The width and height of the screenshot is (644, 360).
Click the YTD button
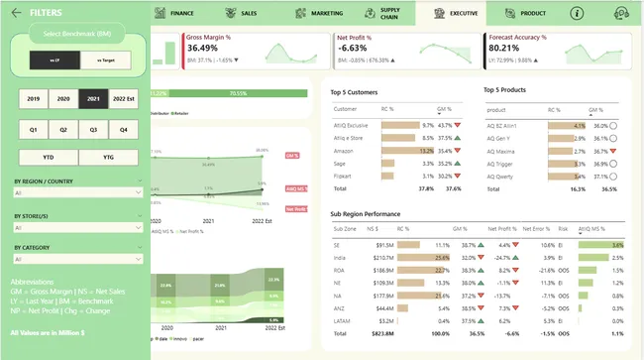coord(49,157)
